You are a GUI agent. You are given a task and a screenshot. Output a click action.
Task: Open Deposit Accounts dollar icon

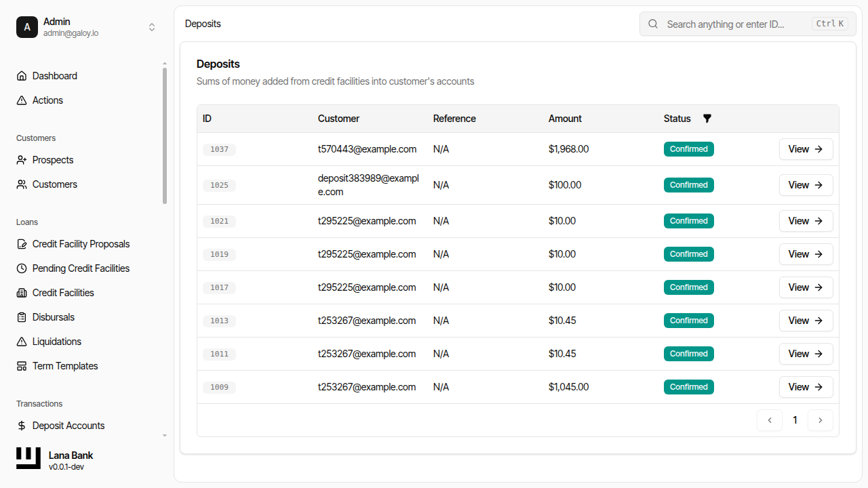21,425
